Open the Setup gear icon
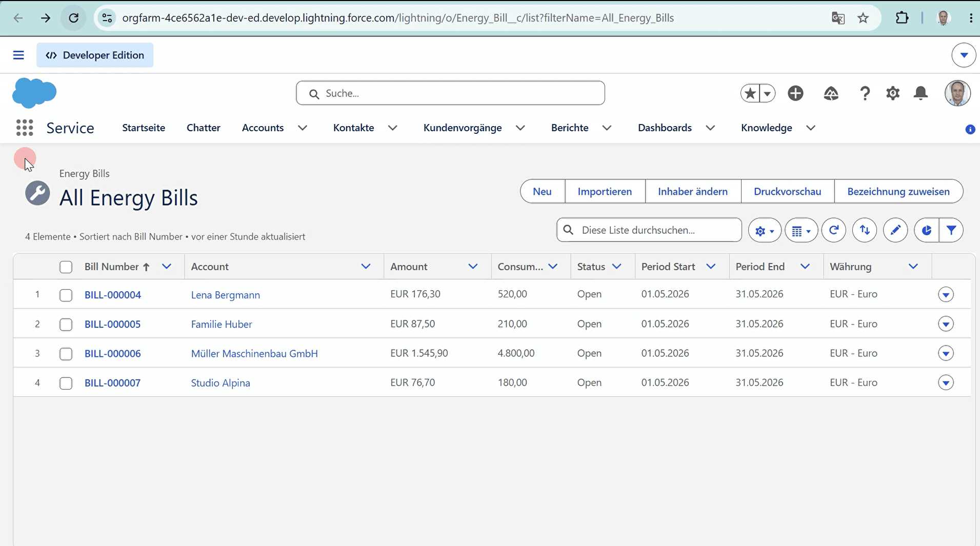Screen dimensions: 980x546 tap(893, 93)
